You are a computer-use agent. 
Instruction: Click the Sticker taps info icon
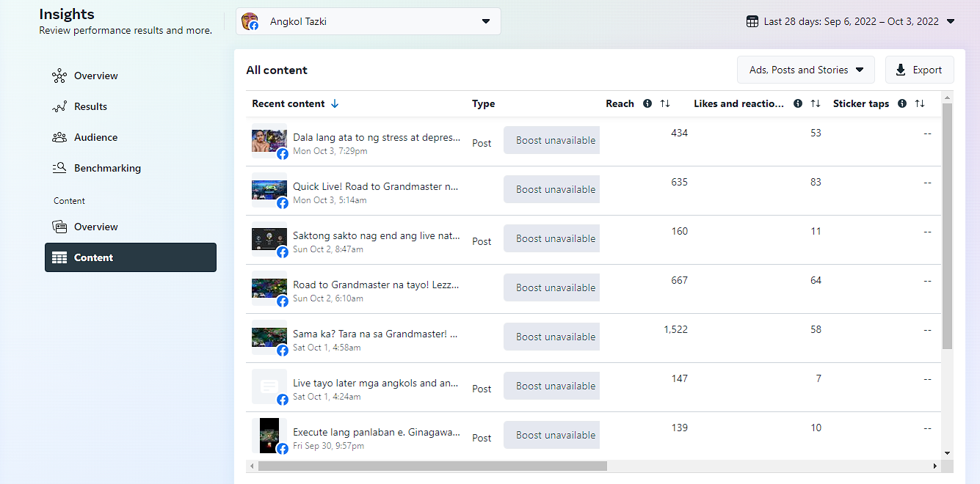point(902,103)
